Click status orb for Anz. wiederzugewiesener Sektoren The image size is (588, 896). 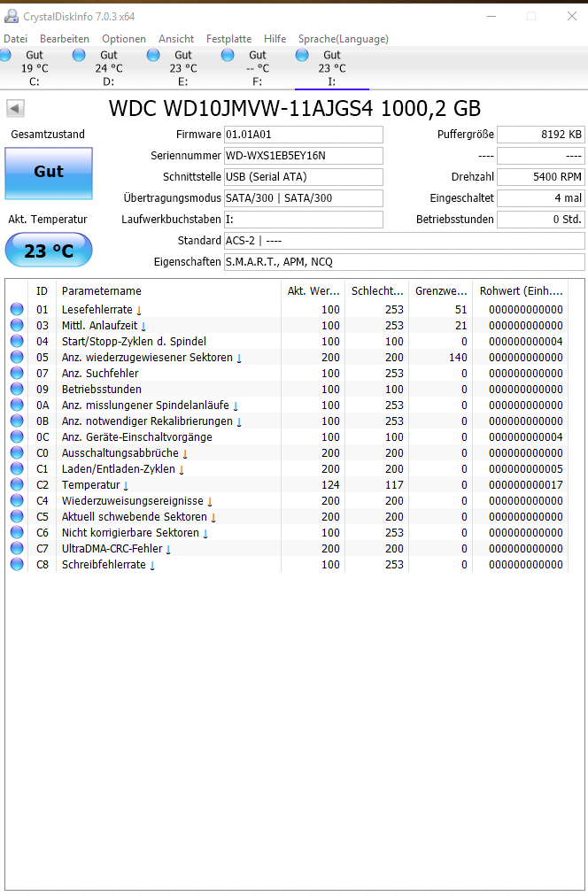17,357
